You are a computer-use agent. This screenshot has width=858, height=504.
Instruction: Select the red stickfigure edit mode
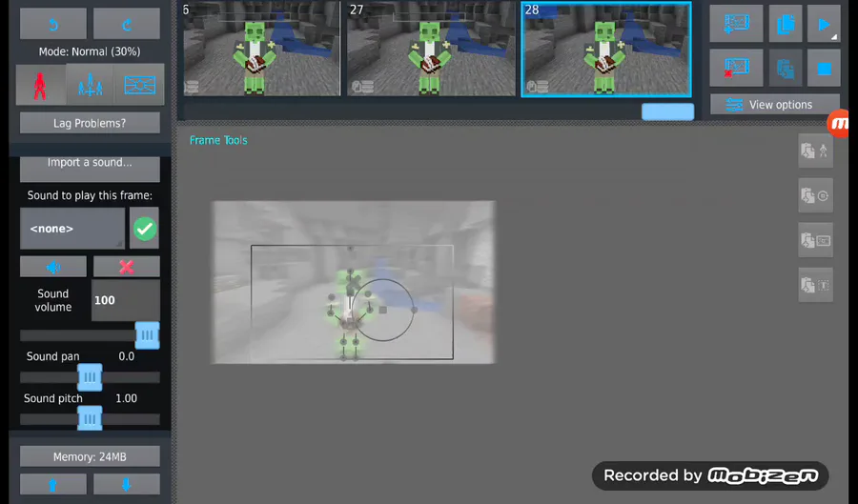pyautogui.click(x=40, y=85)
